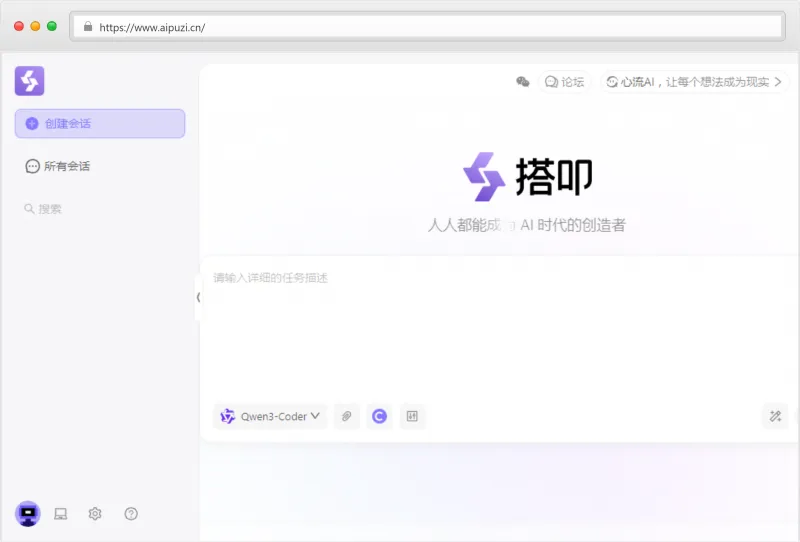The width and height of the screenshot is (800, 542).
Task: Click the laptop icon in bottom sidebar
Action: click(60, 514)
